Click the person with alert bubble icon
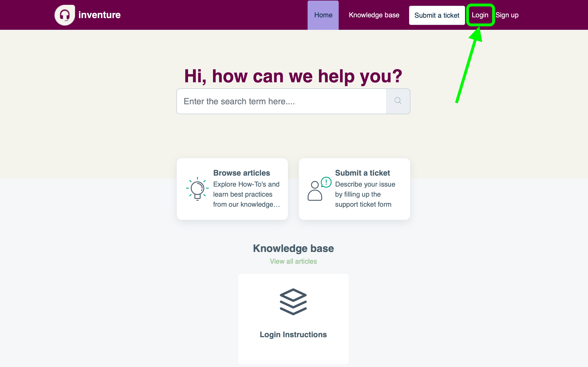The image size is (588, 367). [x=319, y=189]
